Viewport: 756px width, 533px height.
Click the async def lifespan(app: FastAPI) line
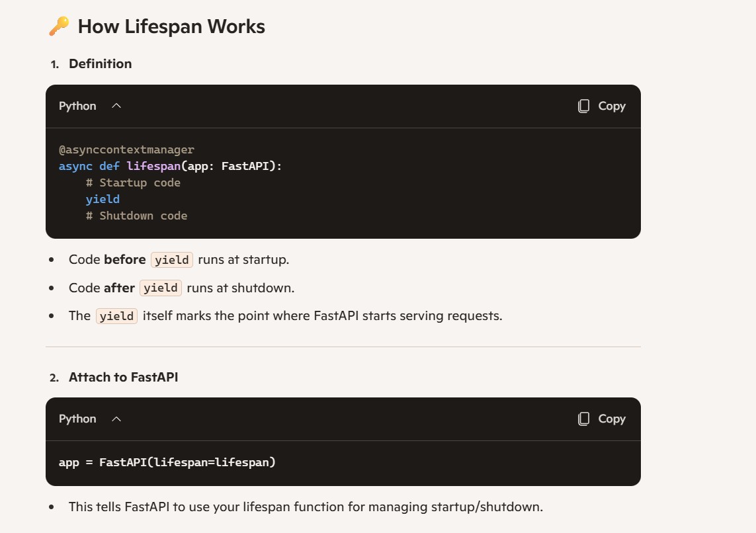(x=170, y=166)
